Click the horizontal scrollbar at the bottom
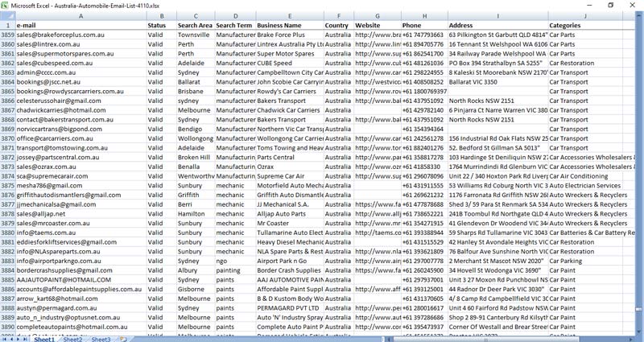The height and width of the screenshot is (342, 644). click(x=510, y=340)
